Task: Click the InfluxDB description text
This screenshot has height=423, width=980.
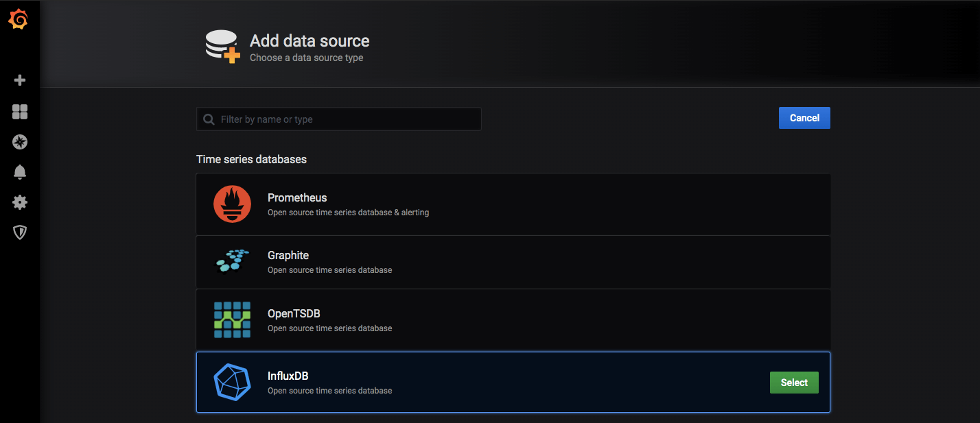Action: [x=329, y=391]
